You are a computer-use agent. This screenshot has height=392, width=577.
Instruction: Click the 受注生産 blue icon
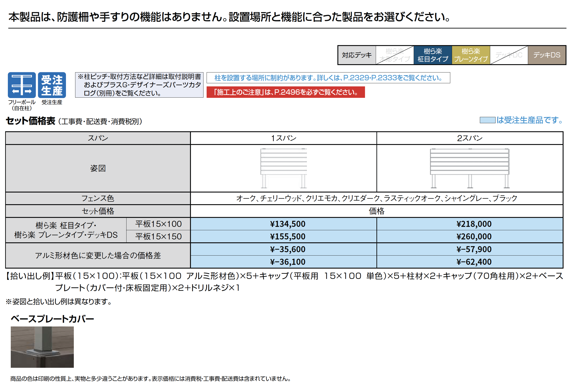[52, 85]
